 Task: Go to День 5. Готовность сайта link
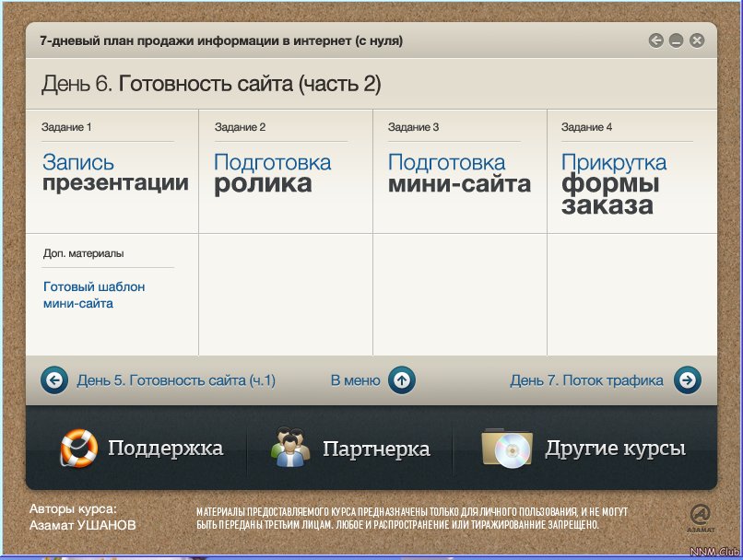tap(175, 379)
